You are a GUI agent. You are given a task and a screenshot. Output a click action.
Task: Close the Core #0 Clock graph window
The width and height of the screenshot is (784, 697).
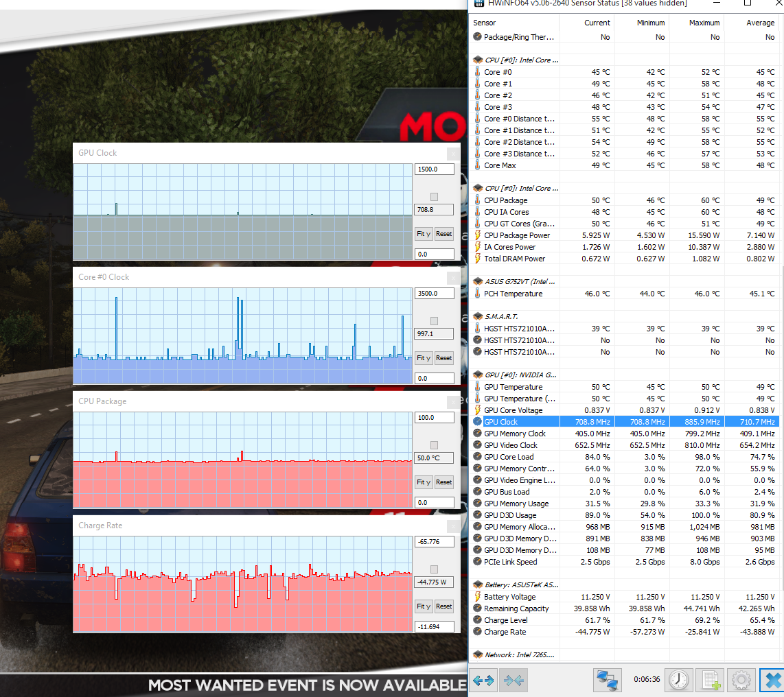pyautogui.click(x=453, y=277)
